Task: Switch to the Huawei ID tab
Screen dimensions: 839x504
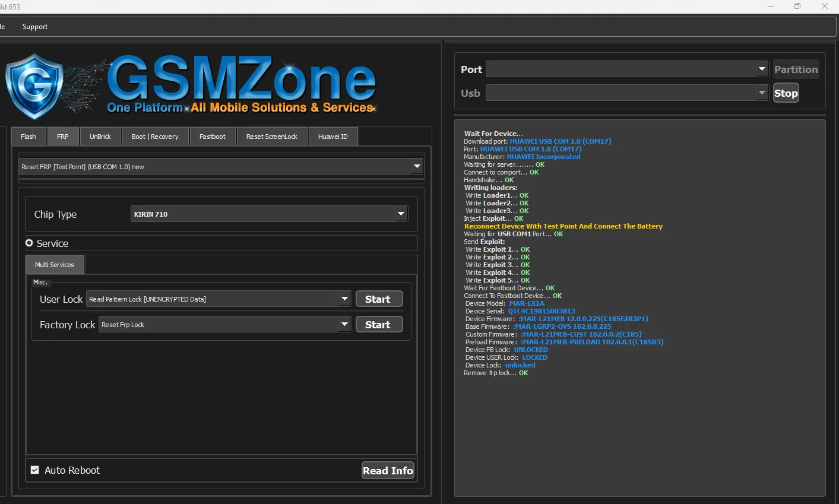Action: pos(333,137)
